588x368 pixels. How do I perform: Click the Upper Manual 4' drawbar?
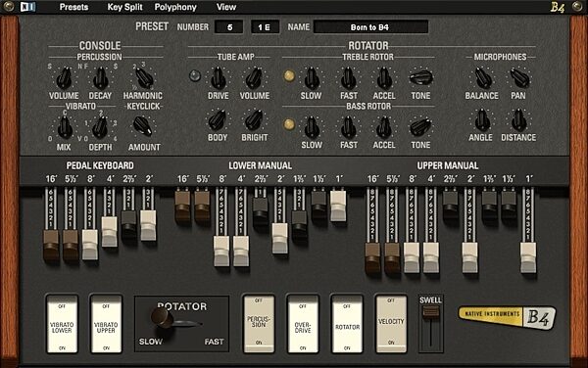(x=431, y=258)
